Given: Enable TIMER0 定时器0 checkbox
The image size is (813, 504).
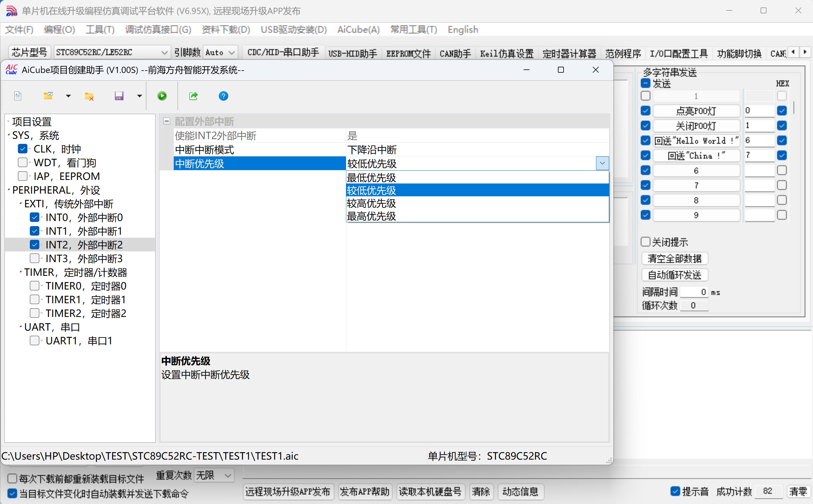Looking at the screenshot, I should coord(35,286).
